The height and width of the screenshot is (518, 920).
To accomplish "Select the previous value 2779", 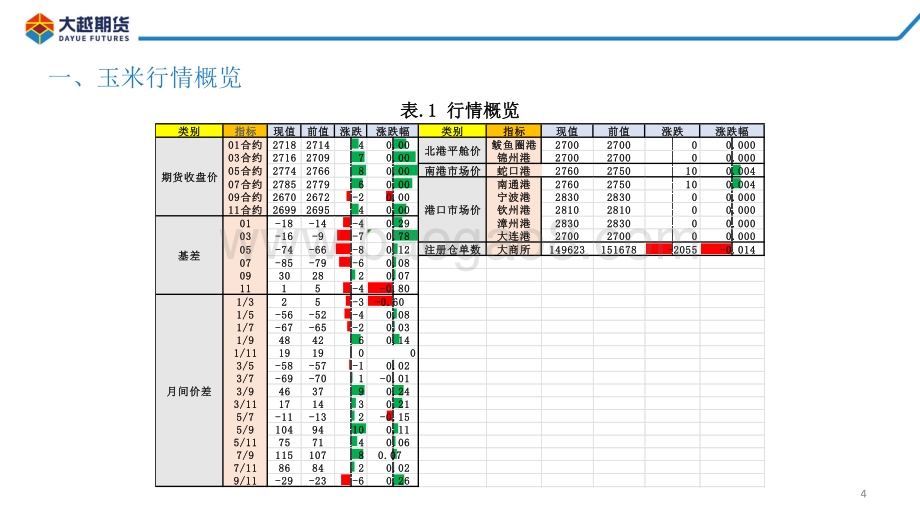I will pos(317,184).
